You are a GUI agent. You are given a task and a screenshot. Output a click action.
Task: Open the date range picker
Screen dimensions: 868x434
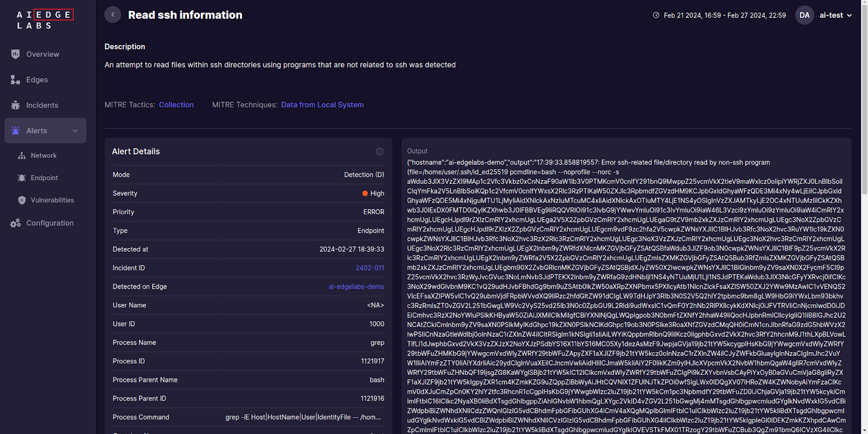[724, 15]
